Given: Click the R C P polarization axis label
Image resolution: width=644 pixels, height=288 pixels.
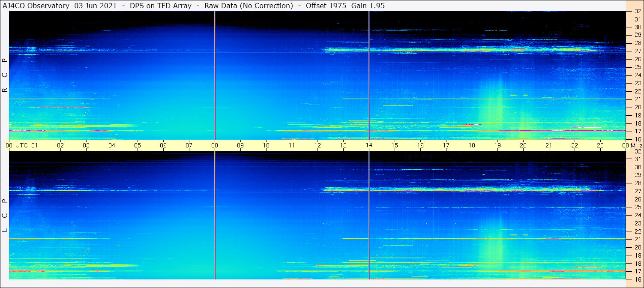Looking at the screenshot, I should pyautogui.click(x=5, y=75).
